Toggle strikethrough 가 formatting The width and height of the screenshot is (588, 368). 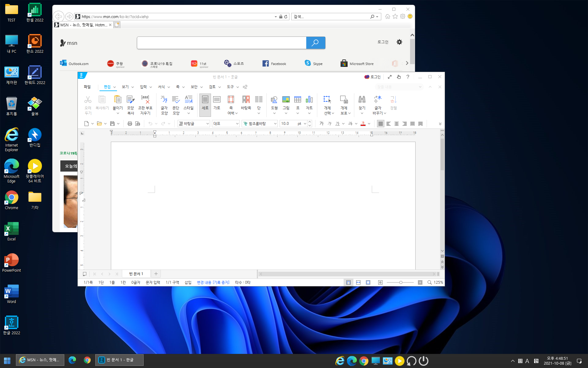coord(350,124)
